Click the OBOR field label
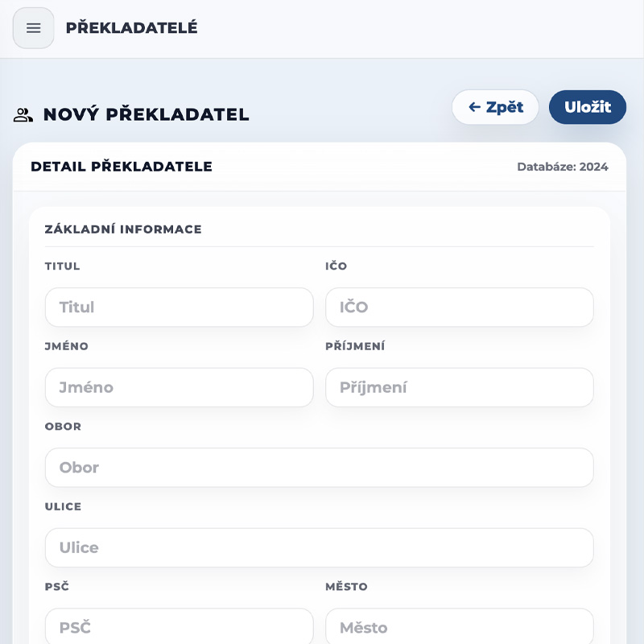 click(63, 427)
